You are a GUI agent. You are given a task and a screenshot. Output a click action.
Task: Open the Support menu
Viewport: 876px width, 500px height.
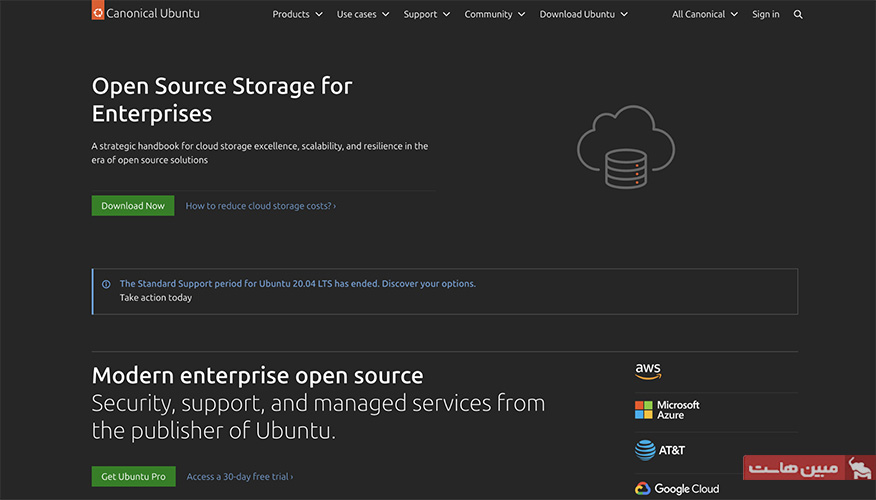tap(427, 15)
